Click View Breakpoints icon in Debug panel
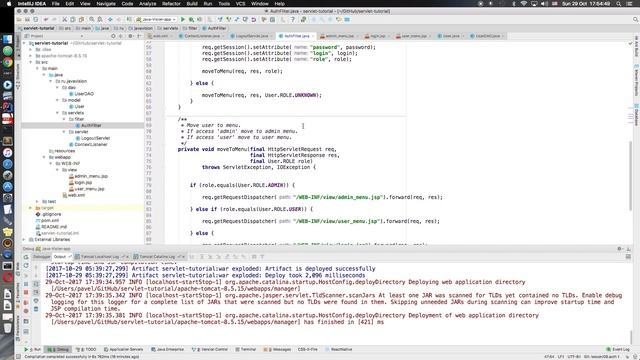The height and width of the screenshot is (360, 640). pos(26,302)
